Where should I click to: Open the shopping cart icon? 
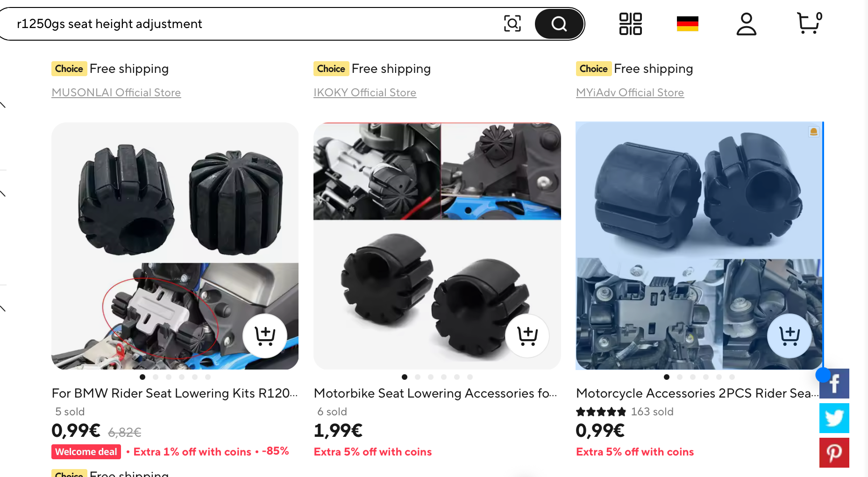click(809, 23)
